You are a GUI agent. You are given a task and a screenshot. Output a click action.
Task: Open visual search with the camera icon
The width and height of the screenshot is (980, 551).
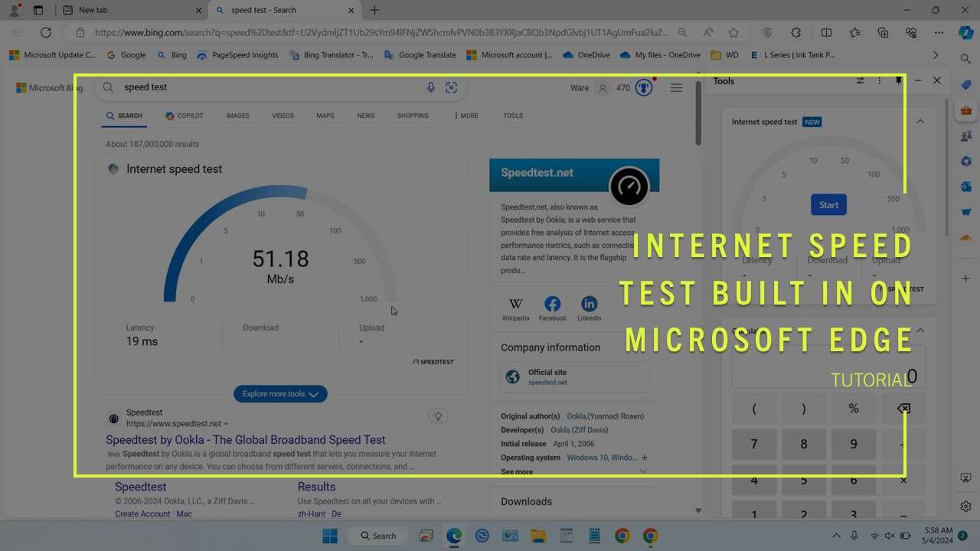(452, 87)
